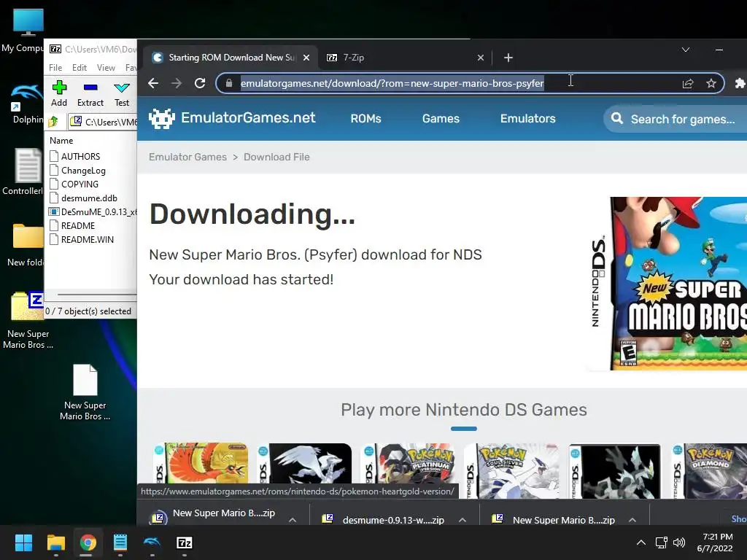Open the ROMs navigation link

coord(366,119)
